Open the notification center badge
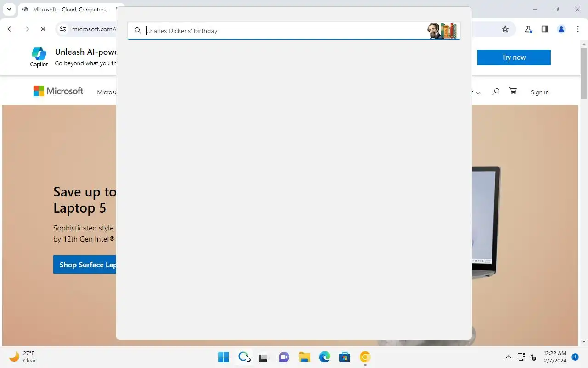The height and width of the screenshot is (368, 588). [x=575, y=357]
